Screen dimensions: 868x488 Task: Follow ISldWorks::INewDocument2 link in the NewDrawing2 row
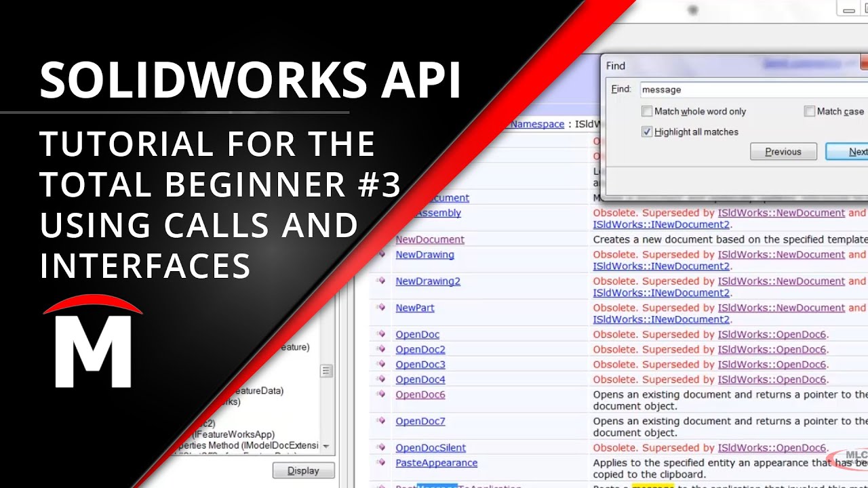pyautogui.click(x=661, y=293)
